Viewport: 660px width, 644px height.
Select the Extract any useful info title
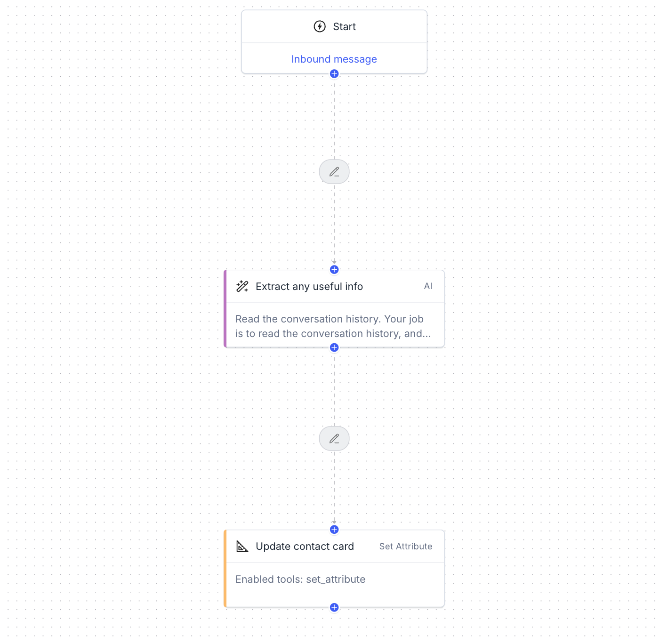(x=309, y=286)
